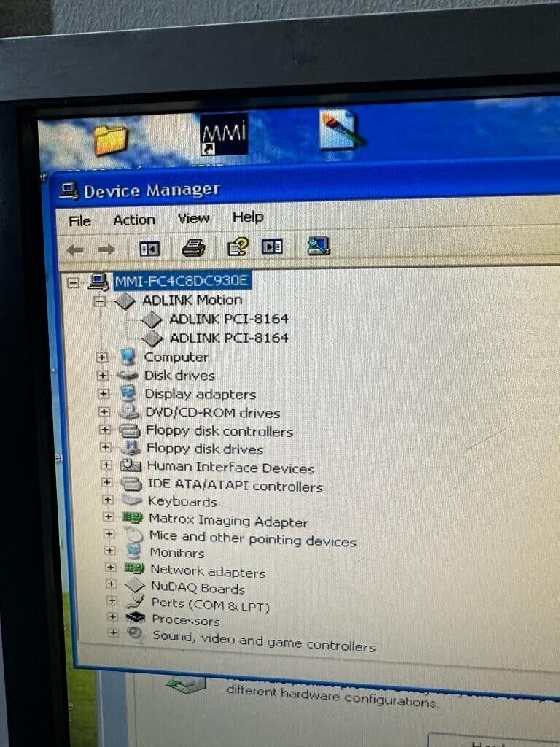This screenshot has height=747, width=560.
Task: Expand the DVD/CD-ROM drives category
Action: (104, 411)
